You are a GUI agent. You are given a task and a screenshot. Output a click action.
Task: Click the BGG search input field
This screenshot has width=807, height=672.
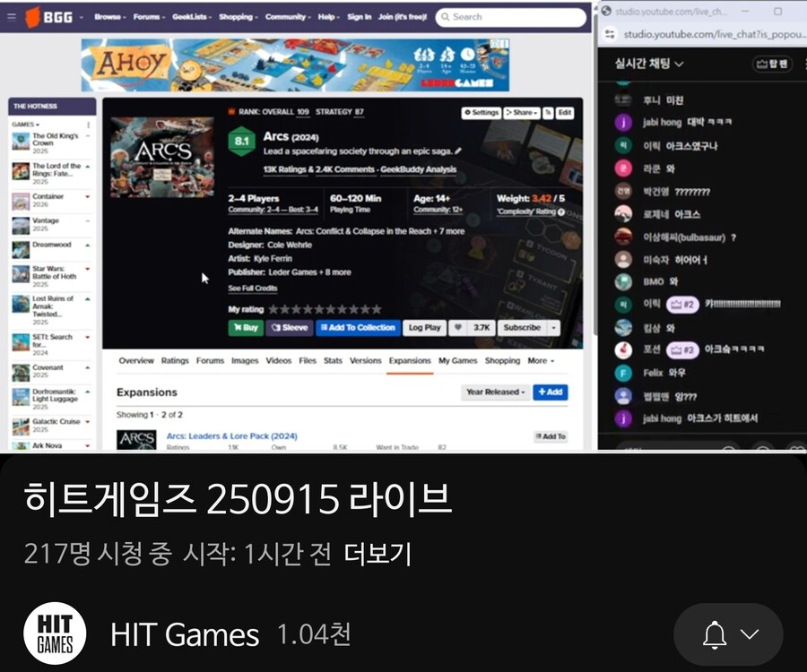coord(511,16)
